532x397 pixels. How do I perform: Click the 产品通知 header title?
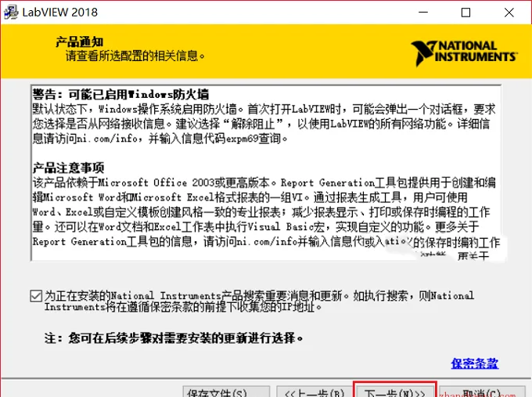(x=79, y=42)
